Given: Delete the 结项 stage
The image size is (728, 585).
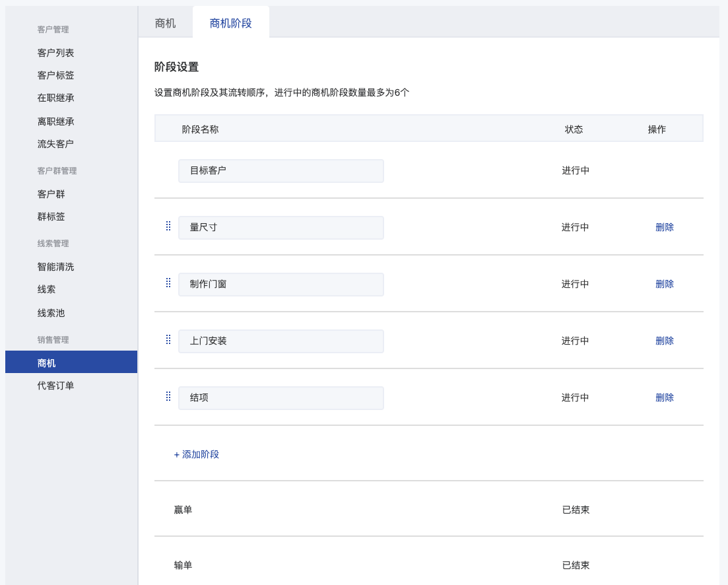Looking at the screenshot, I should [x=665, y=397].
